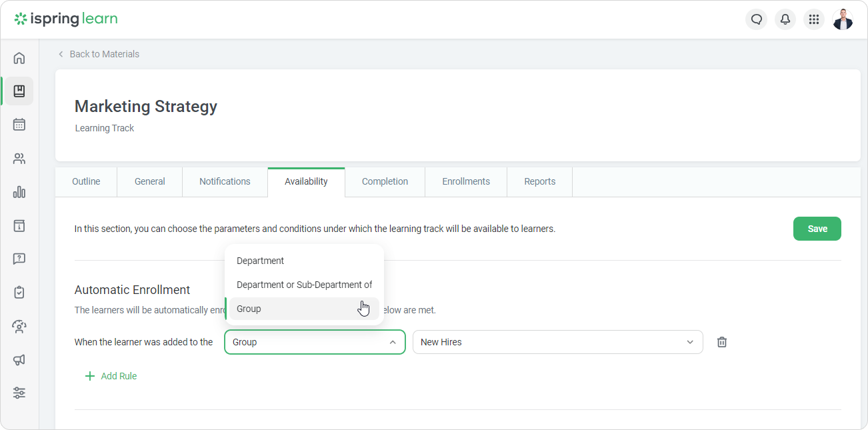Image resolution: width=868 pixels, height=430 pixels.
Task: Open the Notifications tab
Action: tap(225, 181)
